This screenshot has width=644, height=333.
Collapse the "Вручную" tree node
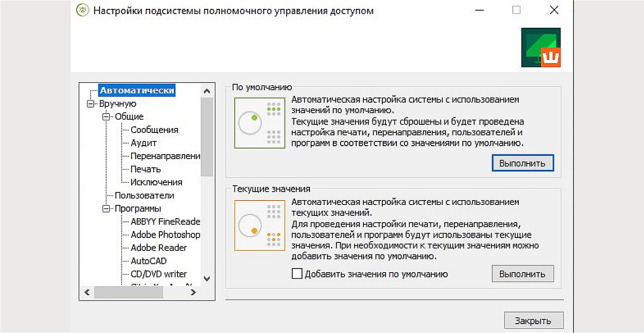tap(90, 104)
